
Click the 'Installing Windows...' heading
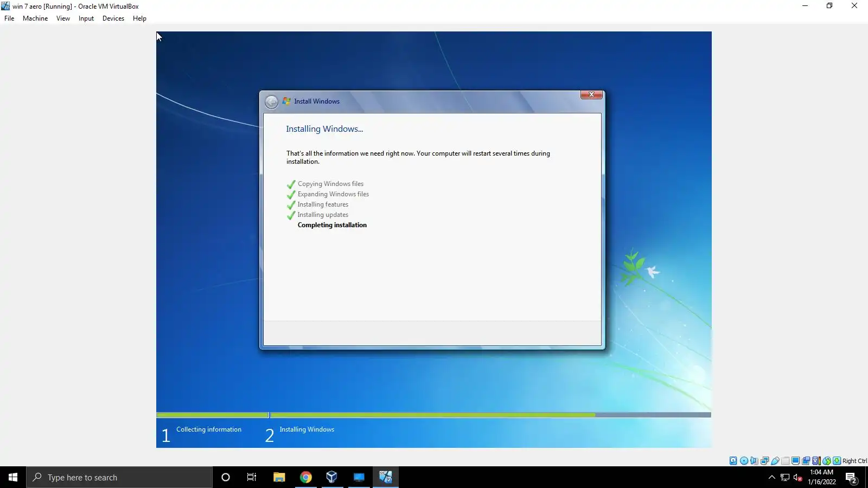324,129
